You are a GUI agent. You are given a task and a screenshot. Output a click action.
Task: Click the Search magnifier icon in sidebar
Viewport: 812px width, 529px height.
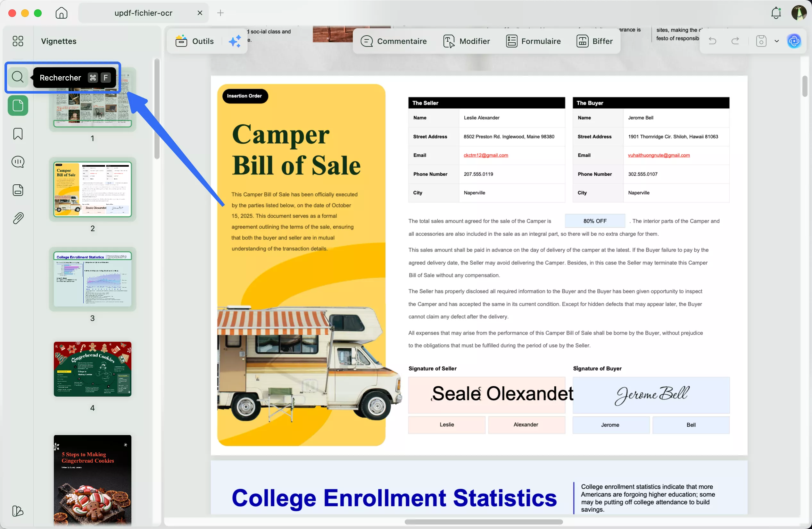pyautogui.click(x=18, y=77)
